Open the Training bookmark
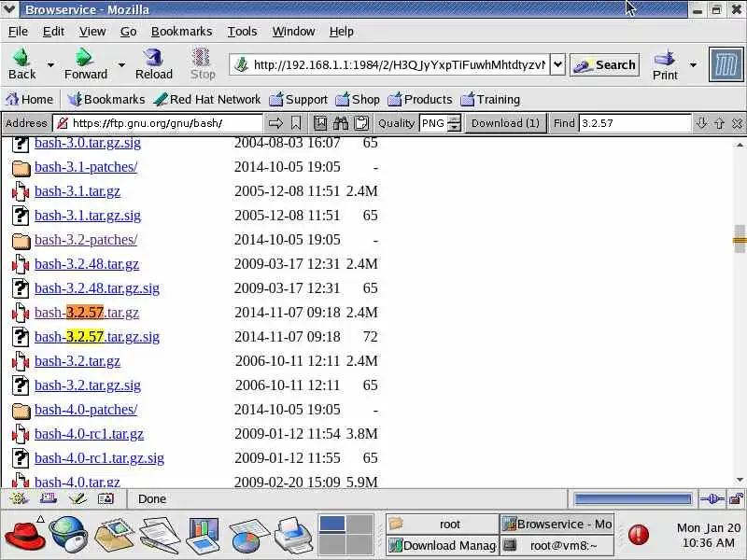 (x=491, y=100)
